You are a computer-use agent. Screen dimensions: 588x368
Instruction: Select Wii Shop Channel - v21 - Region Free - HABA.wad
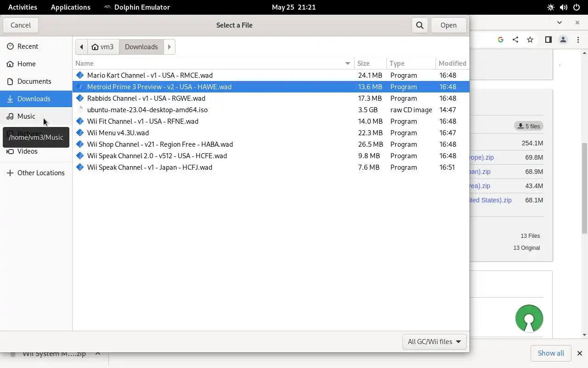(x=271, y=144)
